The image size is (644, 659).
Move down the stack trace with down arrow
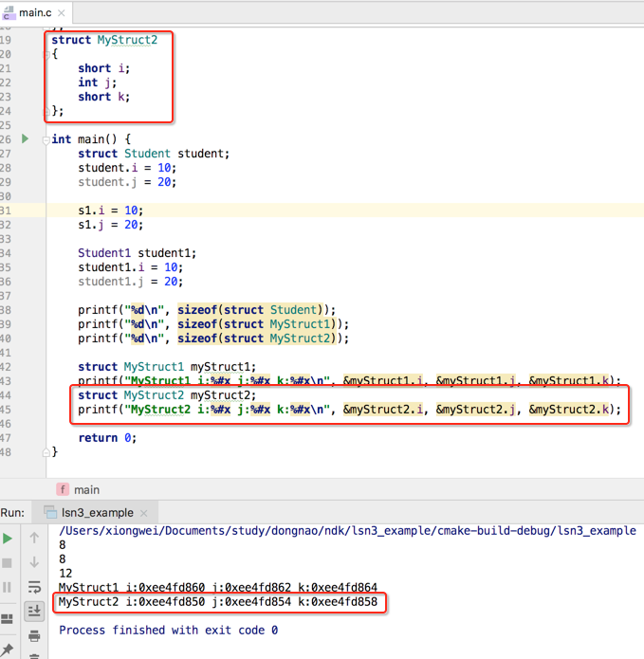34,562
